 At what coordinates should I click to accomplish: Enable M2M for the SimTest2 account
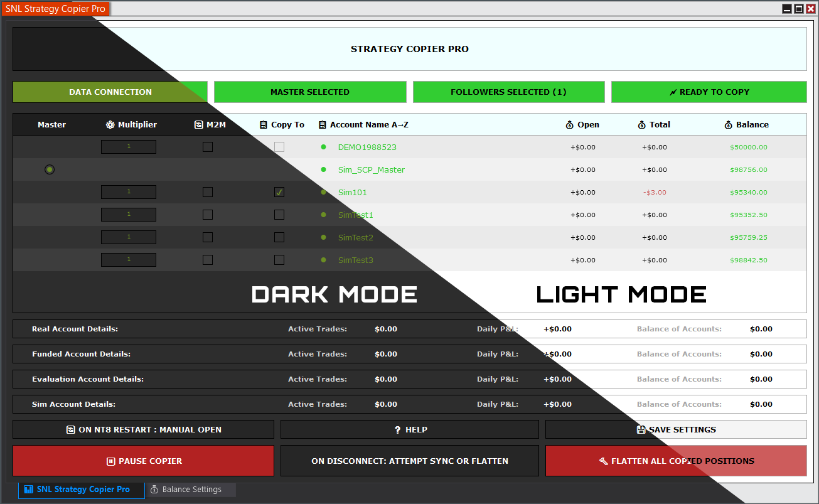click(208, 237)
